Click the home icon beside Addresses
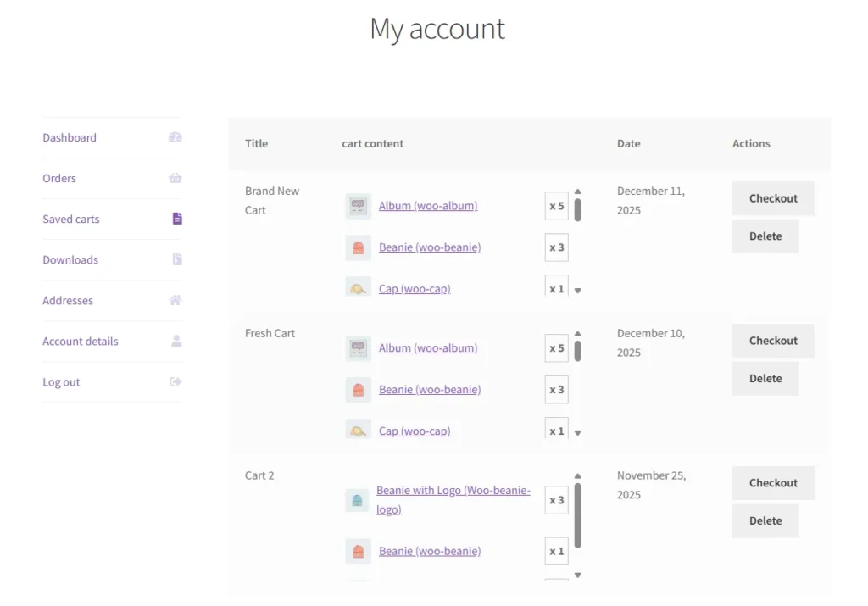868x606 pixels. click(175, 300)
